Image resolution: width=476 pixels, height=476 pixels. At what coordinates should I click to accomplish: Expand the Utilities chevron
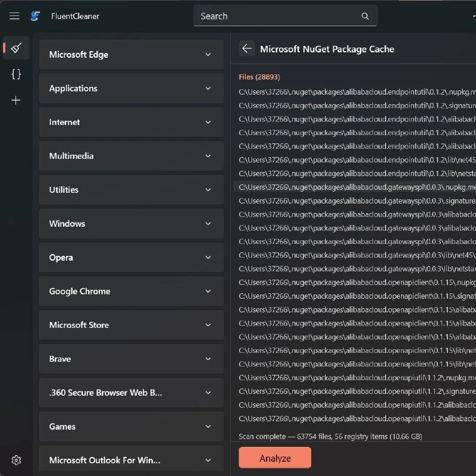click(x=208, y=190)
